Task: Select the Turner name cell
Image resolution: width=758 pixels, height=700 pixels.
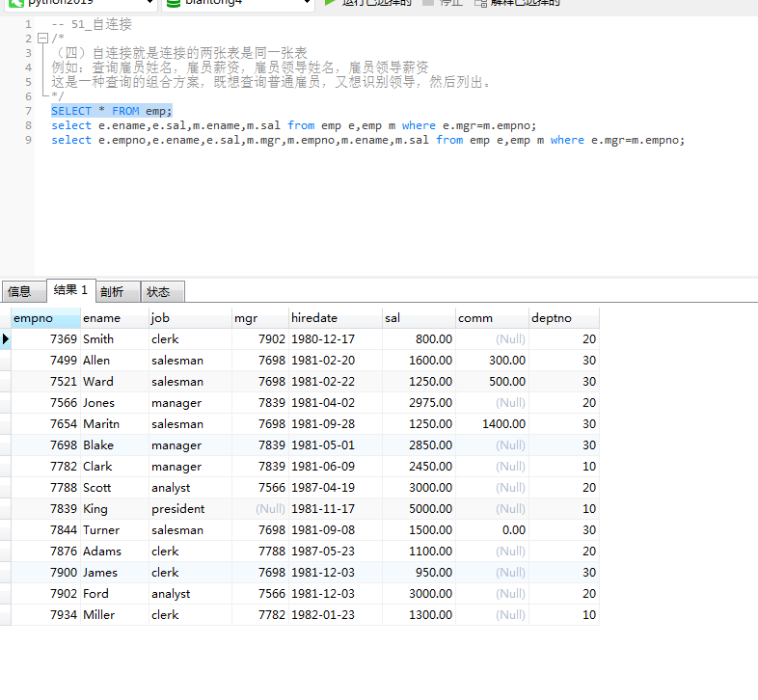Action: 115,530
